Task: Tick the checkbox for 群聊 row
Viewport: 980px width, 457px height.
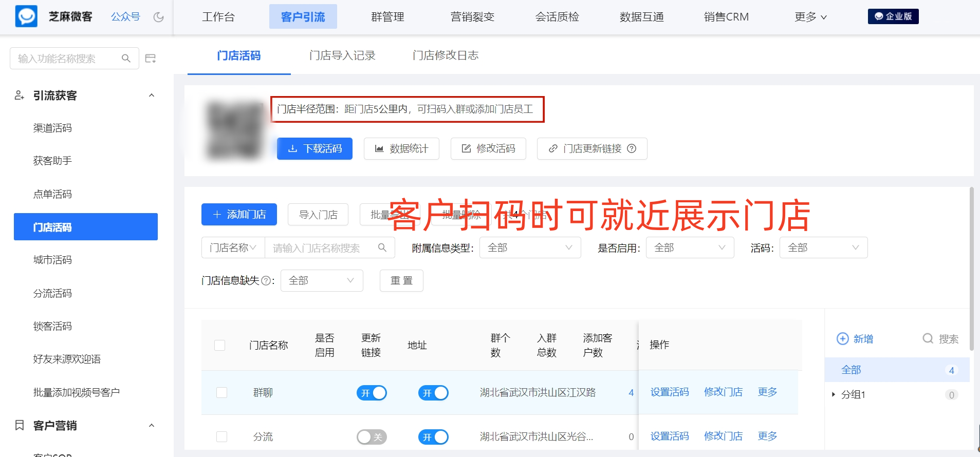Action: tap(222, 392)
